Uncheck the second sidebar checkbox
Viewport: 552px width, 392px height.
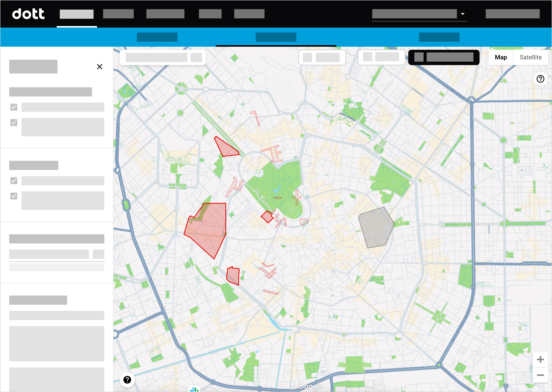click(14, 123)
